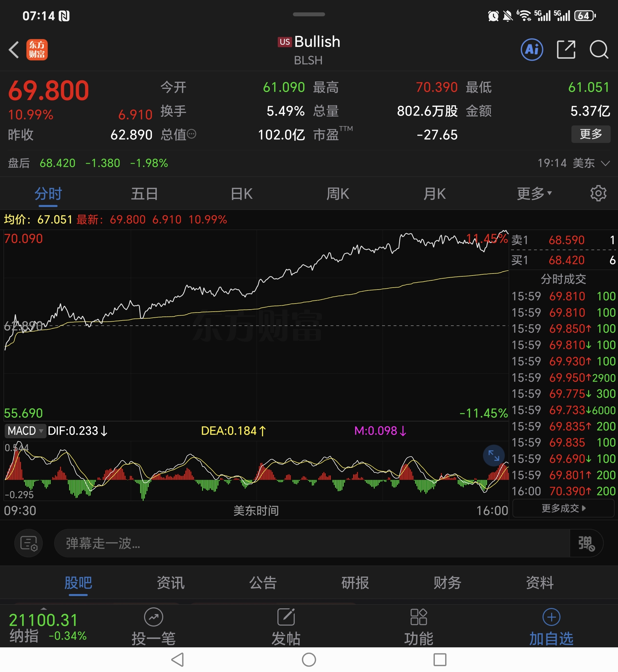Tap the 69.950 trade with 2900 volume
The width and height of the screenshot is (618, 672).
point(564,377)
